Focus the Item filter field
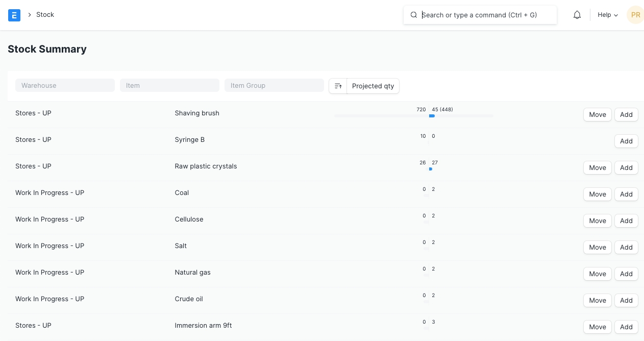Viewport: 644px width, 341px height. point(169,85)
